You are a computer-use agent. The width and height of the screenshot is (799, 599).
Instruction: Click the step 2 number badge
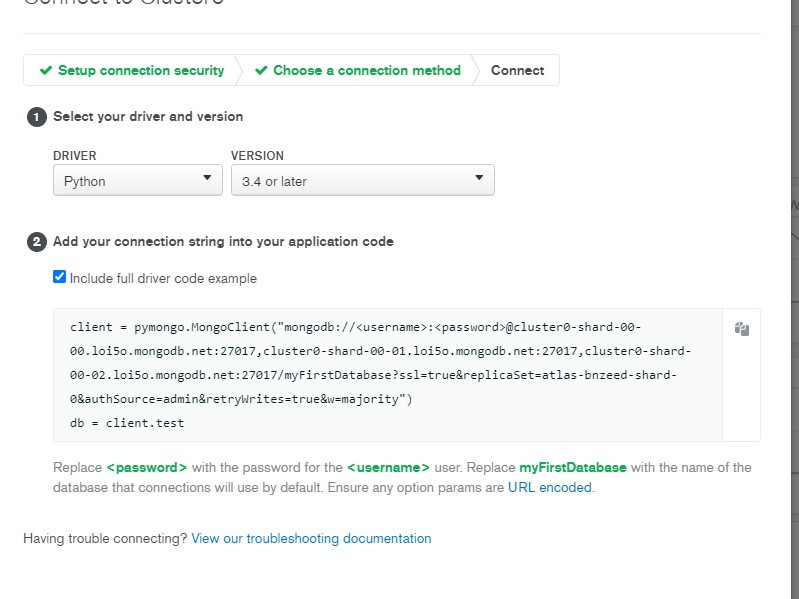click(x=37, y=242)
